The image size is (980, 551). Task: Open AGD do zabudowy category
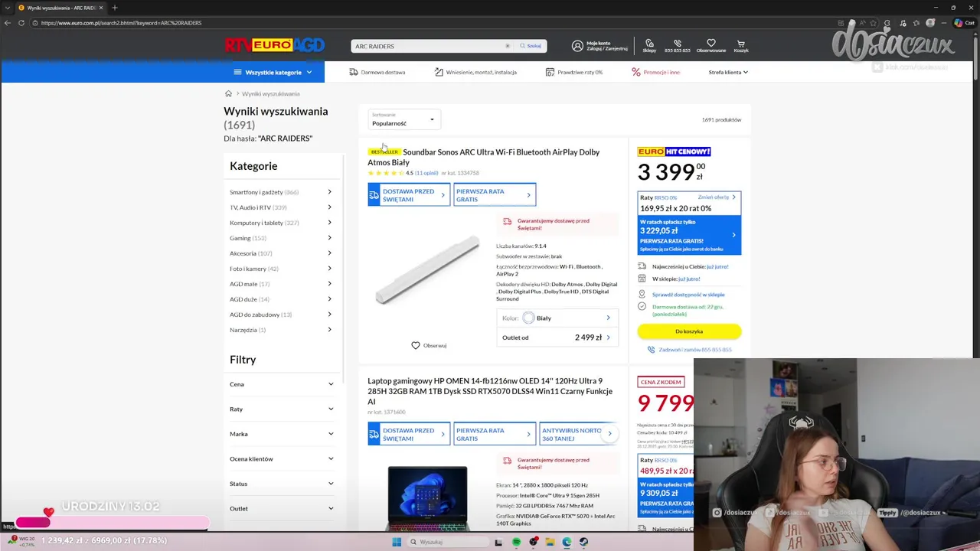point(281,315)
